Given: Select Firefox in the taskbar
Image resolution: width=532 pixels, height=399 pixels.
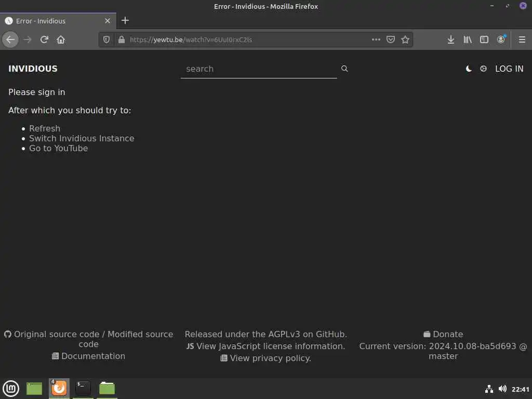Looking at the screenshot, I should coord(59,389).
